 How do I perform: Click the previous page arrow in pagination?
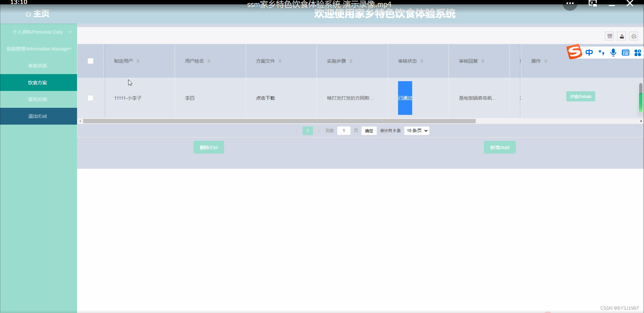point(296,131)
